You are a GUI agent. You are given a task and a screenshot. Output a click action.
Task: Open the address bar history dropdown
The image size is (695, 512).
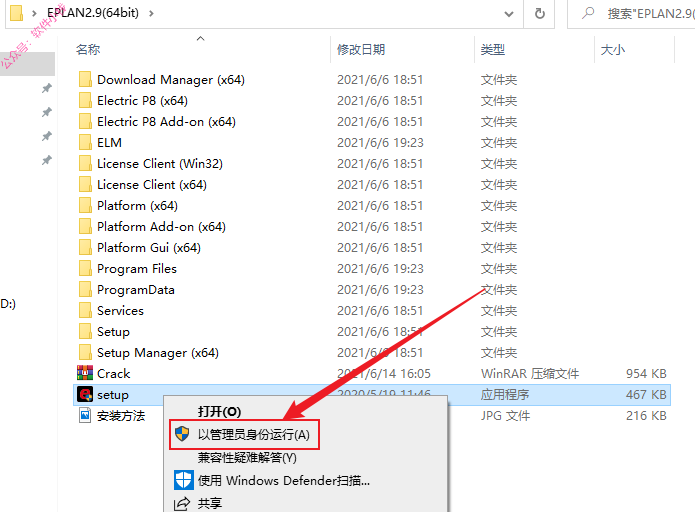coord(509,14)
